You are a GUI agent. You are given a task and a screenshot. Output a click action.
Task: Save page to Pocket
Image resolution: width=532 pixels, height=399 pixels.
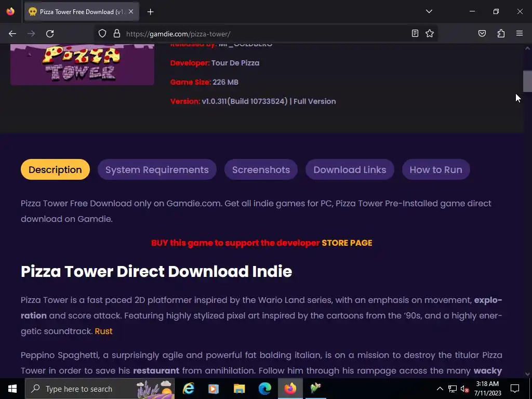[482, 33]
